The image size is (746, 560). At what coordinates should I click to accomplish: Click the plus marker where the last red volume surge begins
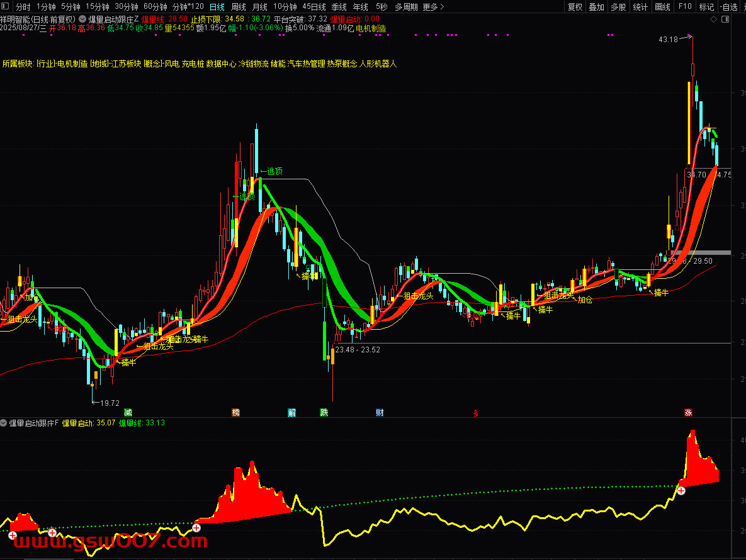681,491
